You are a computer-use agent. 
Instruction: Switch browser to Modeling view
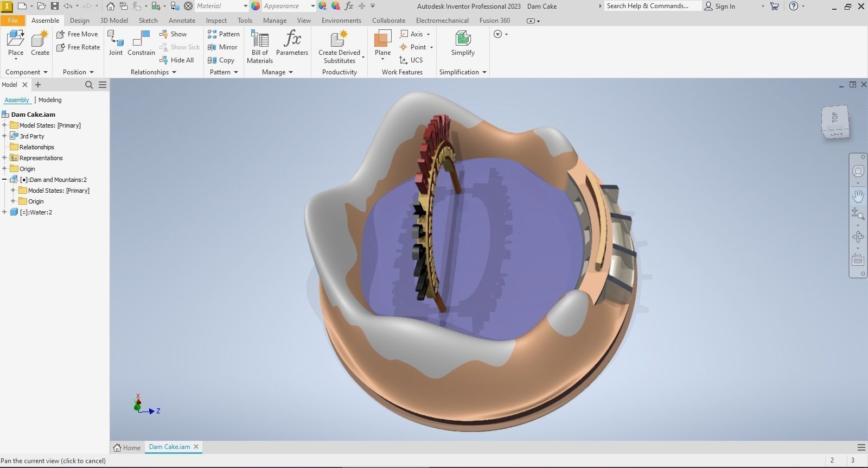click(50, 100)
